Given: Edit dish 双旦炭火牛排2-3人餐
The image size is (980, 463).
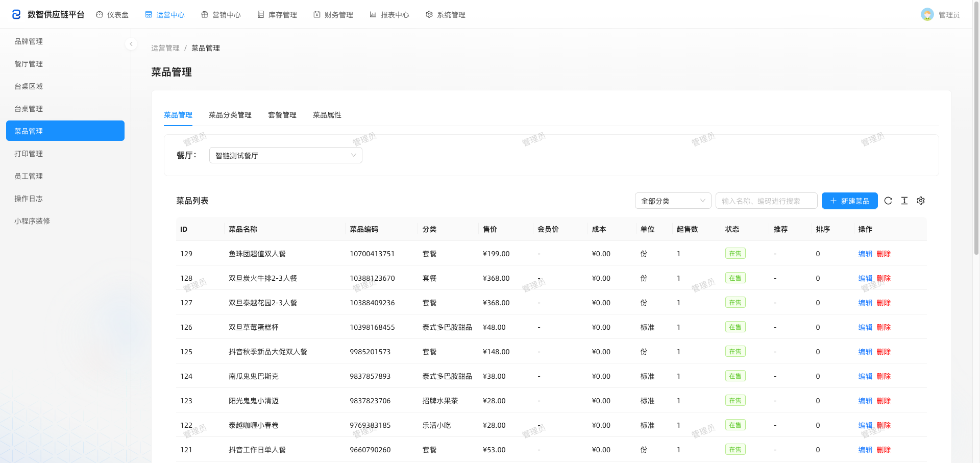Looking at the screenshot, I should point(865,278).
